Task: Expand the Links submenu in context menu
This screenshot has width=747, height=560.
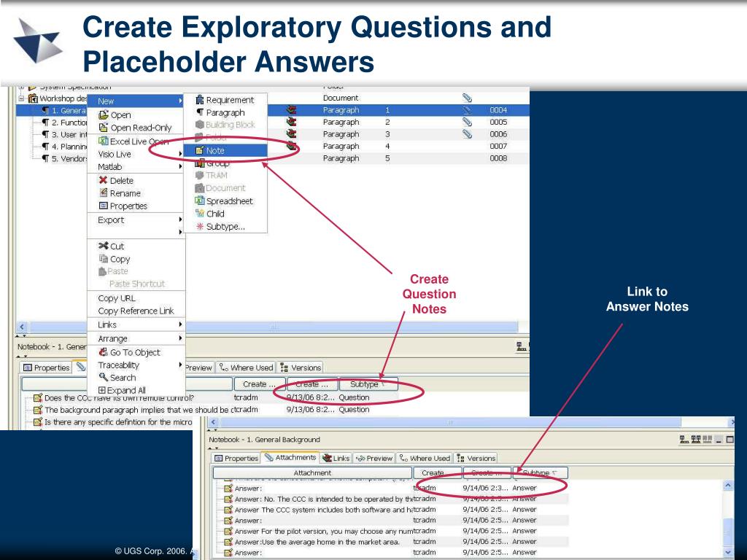Action: 136,324
